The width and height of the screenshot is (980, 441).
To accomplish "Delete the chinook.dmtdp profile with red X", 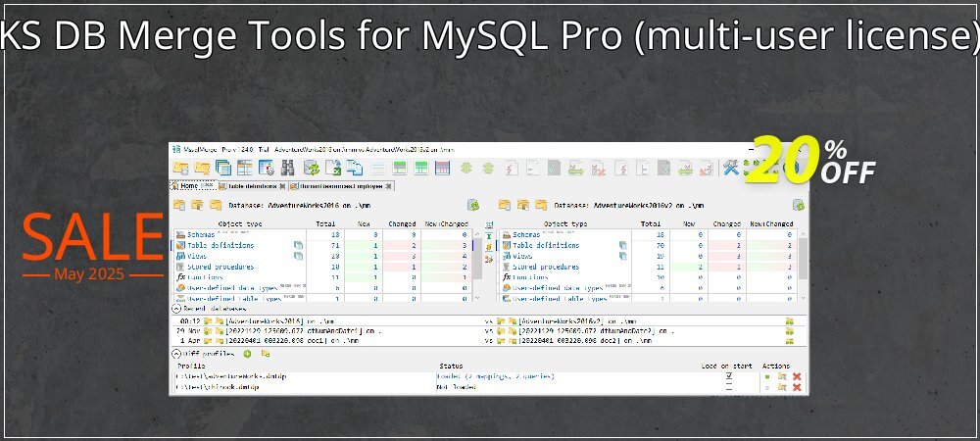I will tap(797, 387).
